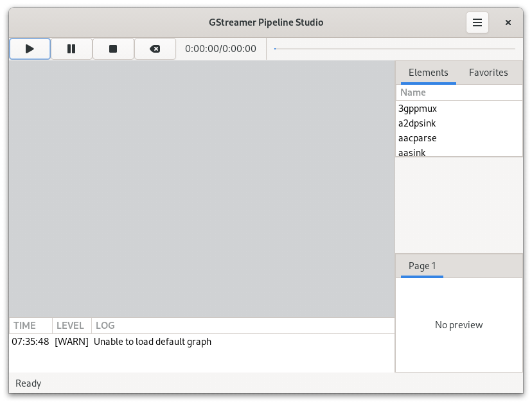The image size is (532, 404).
Task: Pause the pipeline playback
Action: [71, 49]
